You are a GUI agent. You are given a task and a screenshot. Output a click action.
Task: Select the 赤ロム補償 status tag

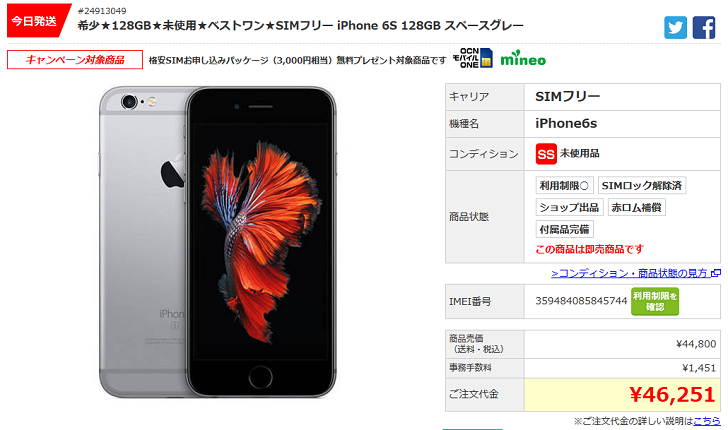pos(637,207)
